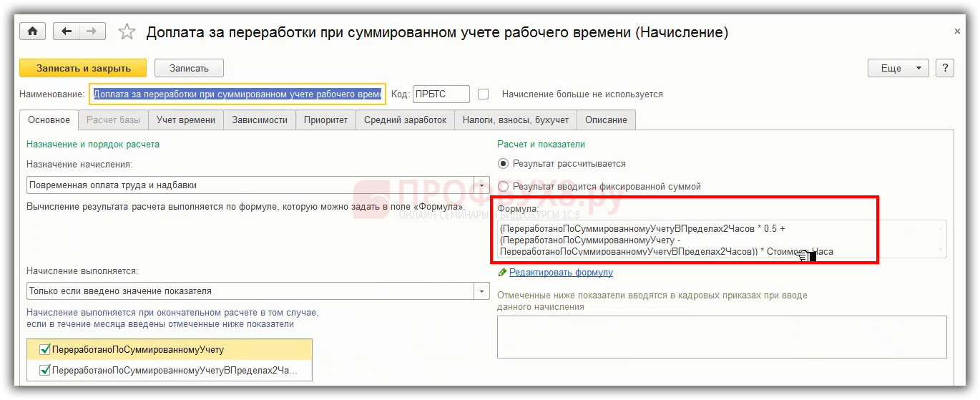The width and height of the screenshot is (980, 400).
Task: Toggle Начисление больше не используется checkbox
Action: pos(484,94)
